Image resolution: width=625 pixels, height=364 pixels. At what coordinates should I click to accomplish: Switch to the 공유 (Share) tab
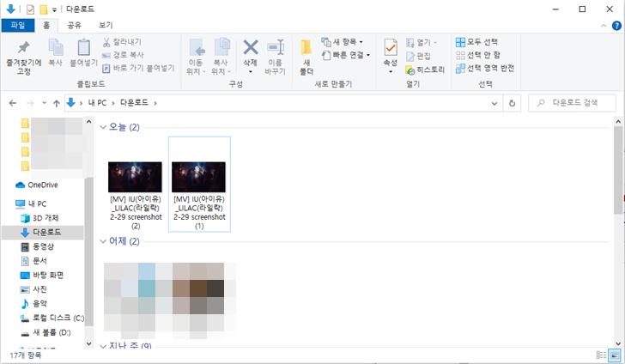(x=74, y=25)
